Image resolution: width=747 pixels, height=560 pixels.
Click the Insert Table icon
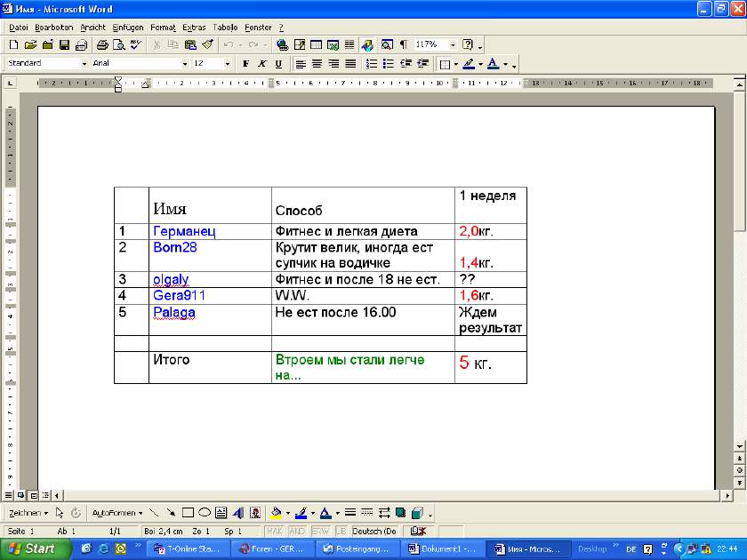(316, 44)
